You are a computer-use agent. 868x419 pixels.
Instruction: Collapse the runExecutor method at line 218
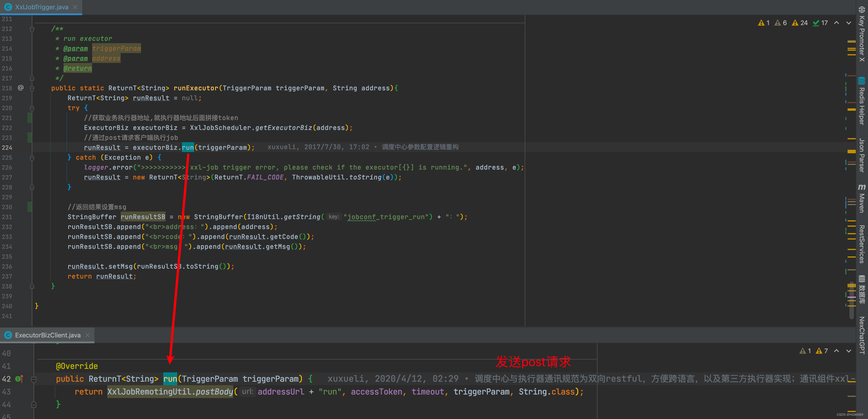pyautogui.click(x=32, y=89)
